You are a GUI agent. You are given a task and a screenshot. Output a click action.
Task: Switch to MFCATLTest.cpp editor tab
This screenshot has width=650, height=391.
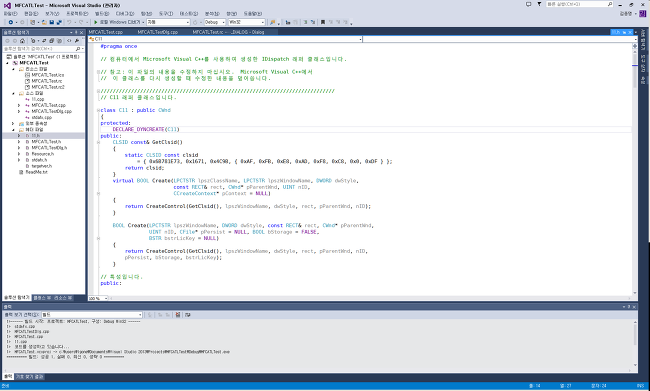106,32
